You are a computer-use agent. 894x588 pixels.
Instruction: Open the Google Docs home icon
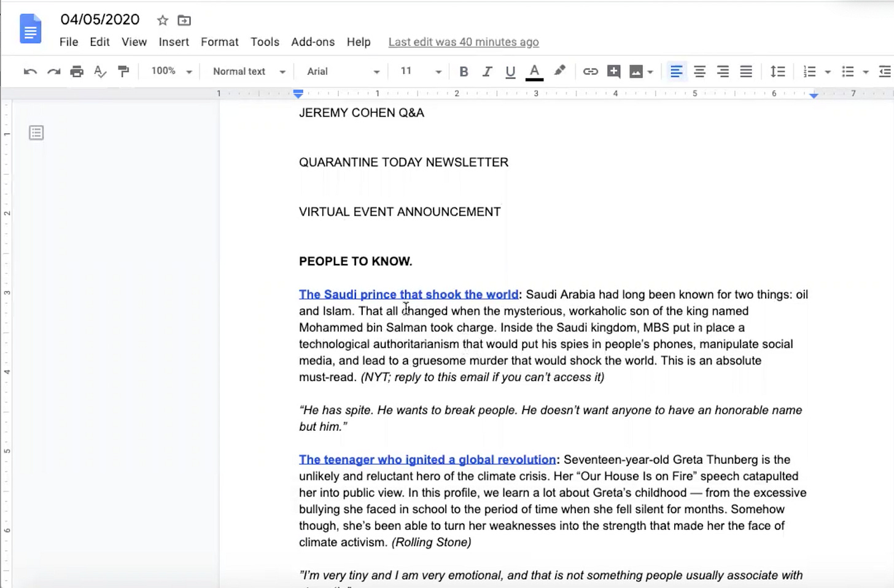point(30,29)
